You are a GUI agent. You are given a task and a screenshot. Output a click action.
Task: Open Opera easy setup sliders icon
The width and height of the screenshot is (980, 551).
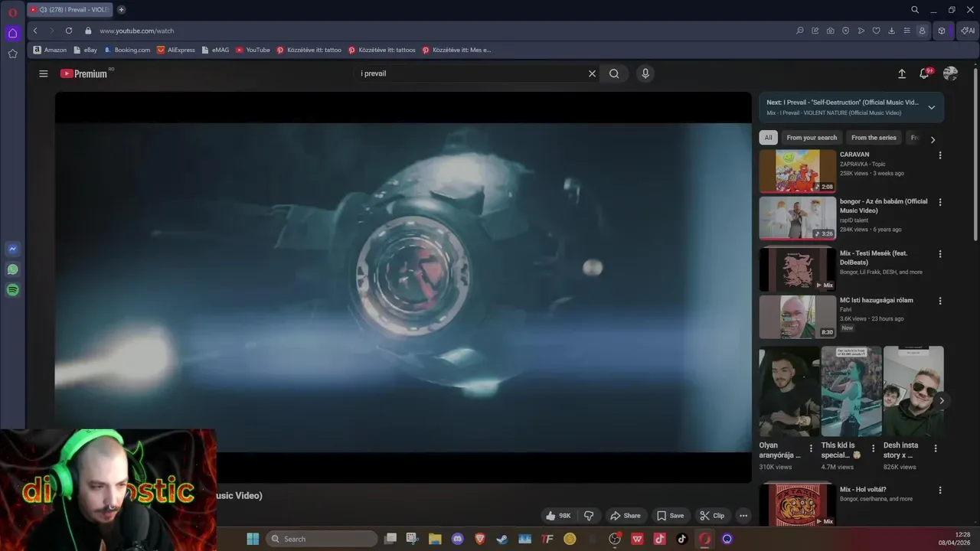click(x=906, y=31)
